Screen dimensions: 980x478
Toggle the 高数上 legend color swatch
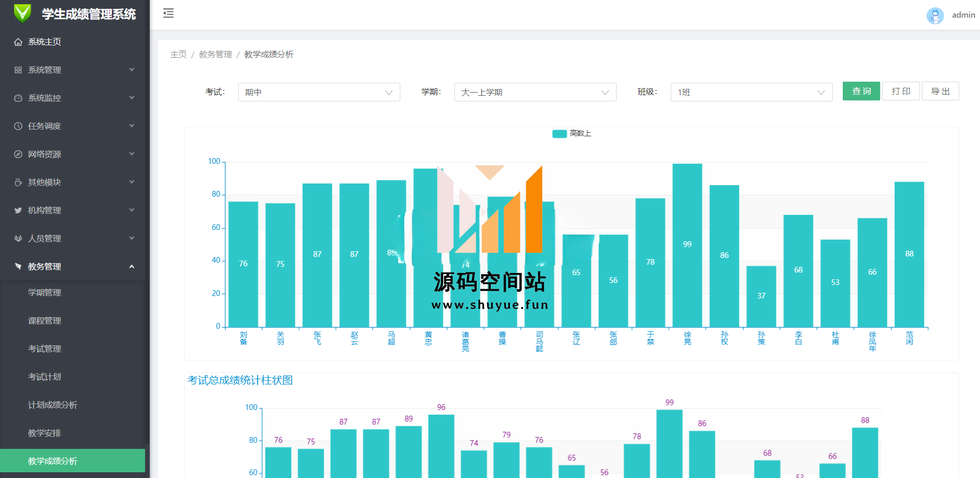559,134
